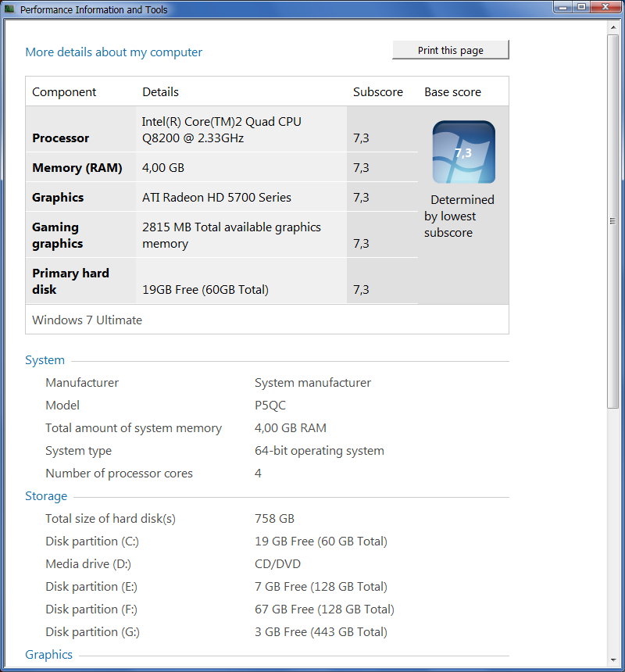Click the Subscore column header
The image size is (625, 672).
pos(378,91)
